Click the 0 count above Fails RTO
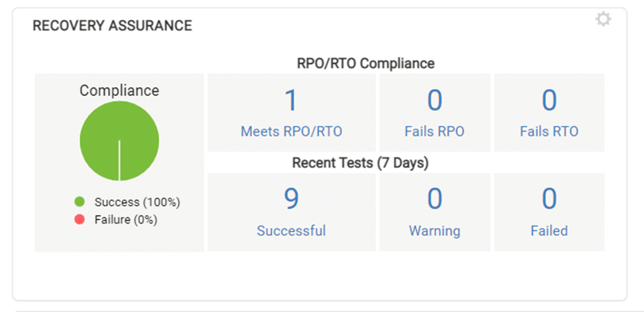The height and width of the screenshot is (312, 644). [x=549, y=100]
